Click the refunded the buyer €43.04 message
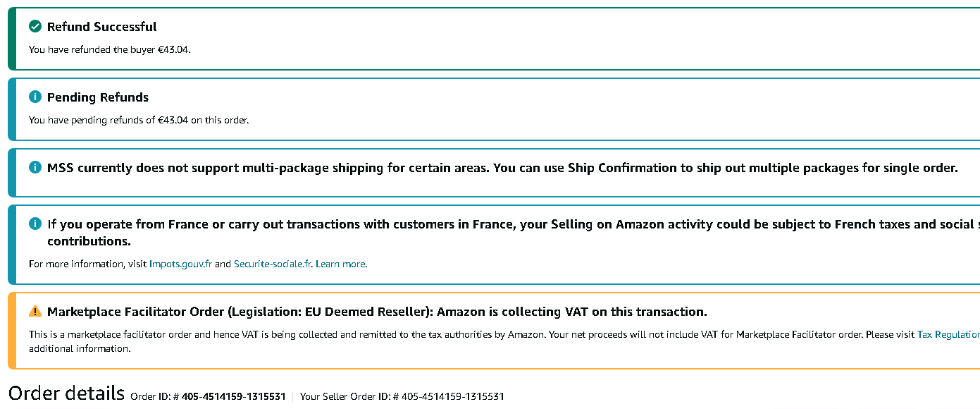 tap(109, 50)
